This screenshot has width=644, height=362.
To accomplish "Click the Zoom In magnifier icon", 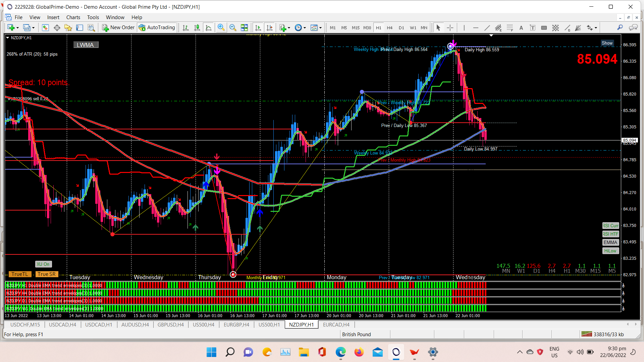I will click(x=221, y=27).
